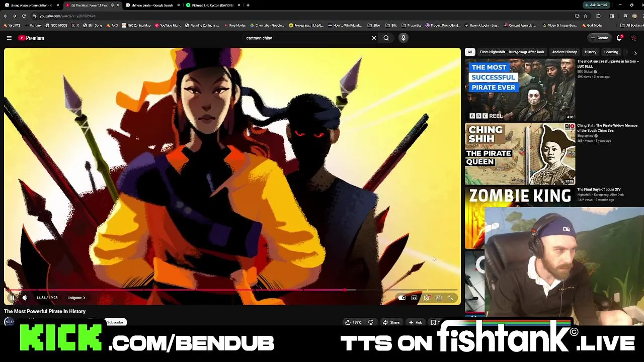The height and width of the screenshot is (362, 644).
Task: Open the "Elm Song" bookmark
Action: coord(93,25)
